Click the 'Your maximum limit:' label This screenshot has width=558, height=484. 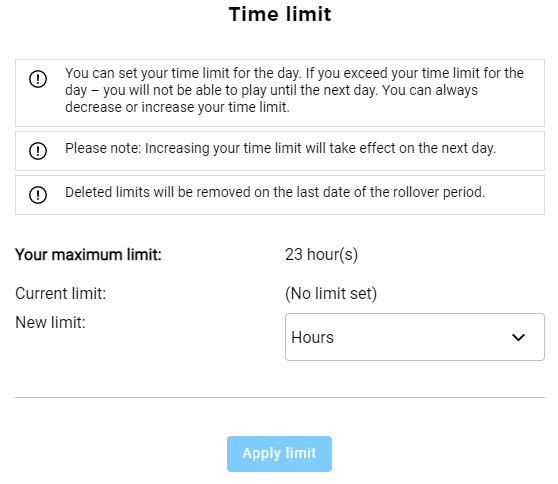(88, 255)
